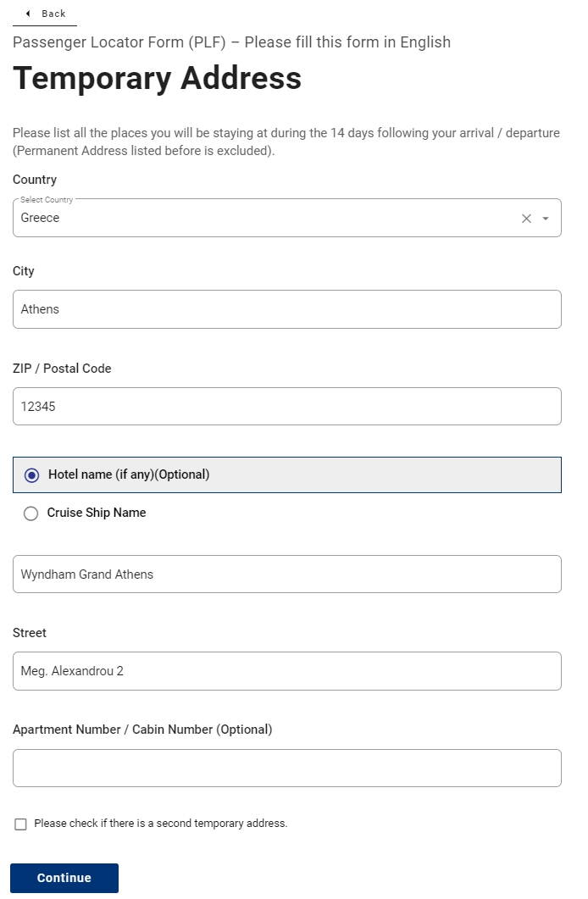The height and width of the screenshot is (899, 588).
Task: Tick the second temporary address checkbox
Action: coord(21,824)
